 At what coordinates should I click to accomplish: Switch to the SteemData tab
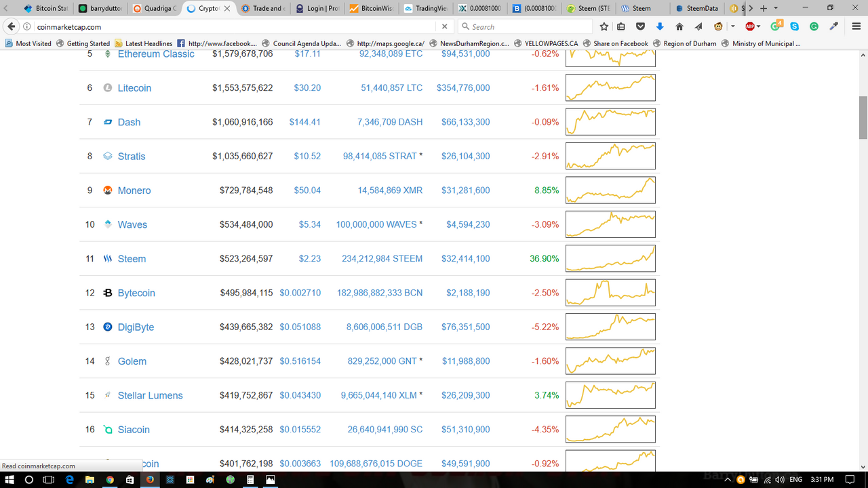(696, 8)
